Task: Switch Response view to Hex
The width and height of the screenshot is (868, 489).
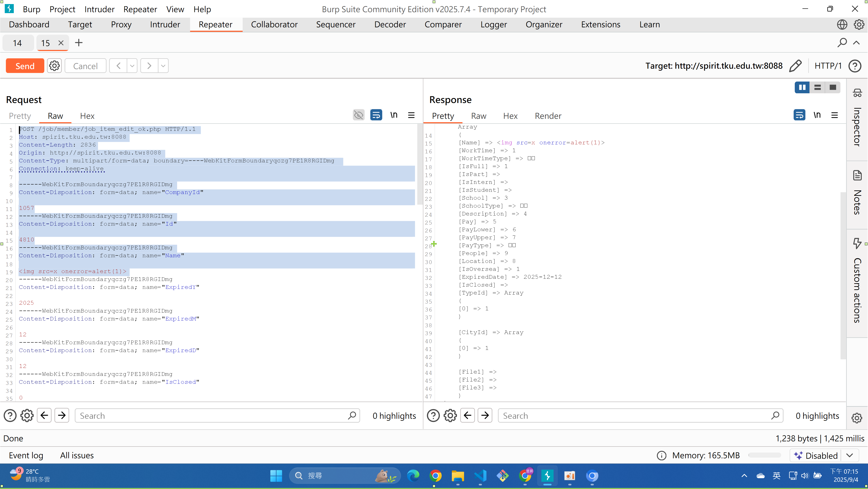Action: pos(510,116)
